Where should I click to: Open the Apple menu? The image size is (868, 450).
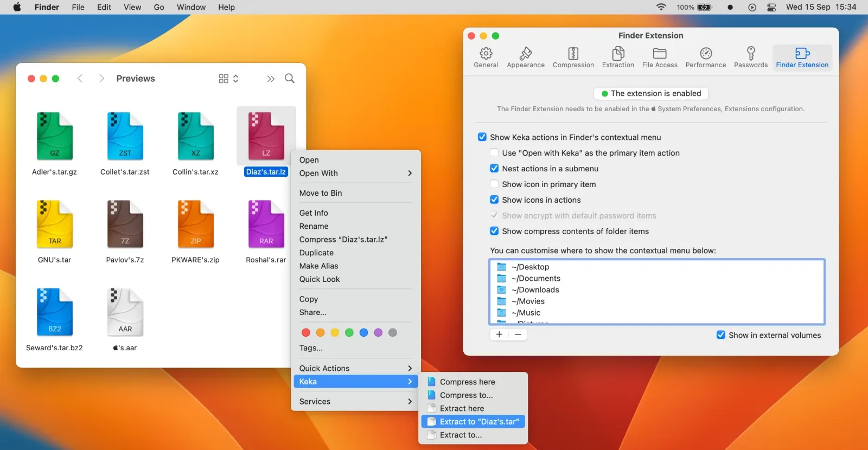click(17, 7)
